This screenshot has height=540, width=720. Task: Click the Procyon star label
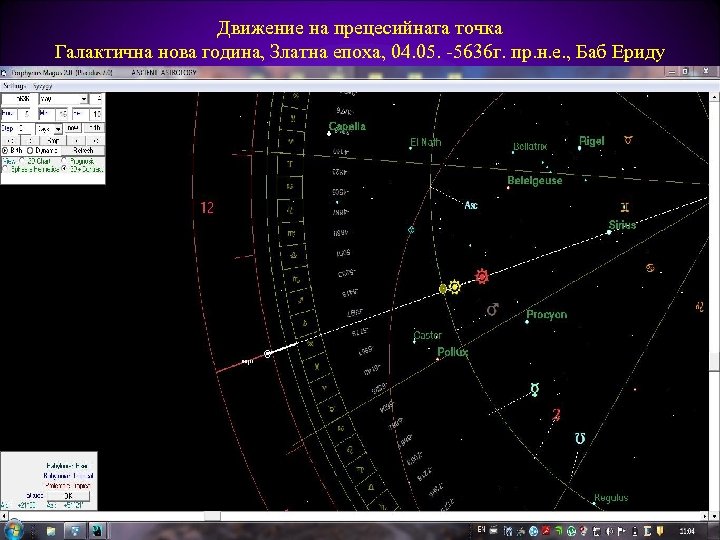pyautogui.click(x=547, y=315)
